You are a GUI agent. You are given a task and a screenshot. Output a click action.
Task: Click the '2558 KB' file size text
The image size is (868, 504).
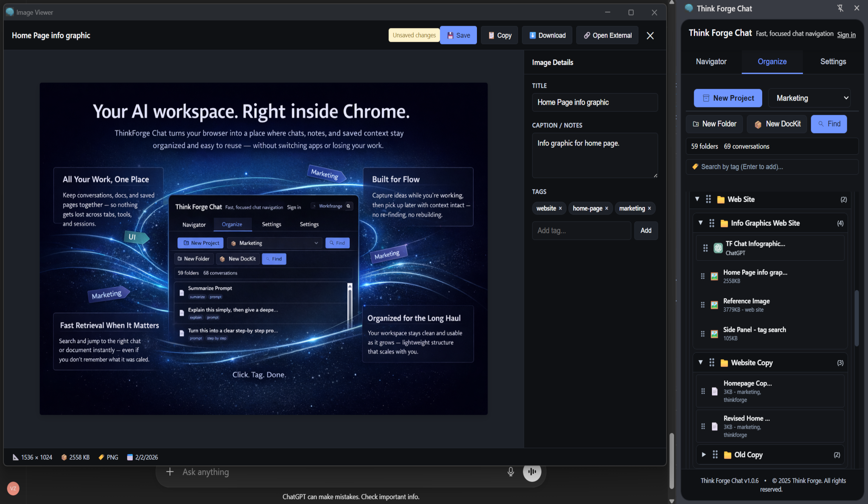[x=79, y=457]
